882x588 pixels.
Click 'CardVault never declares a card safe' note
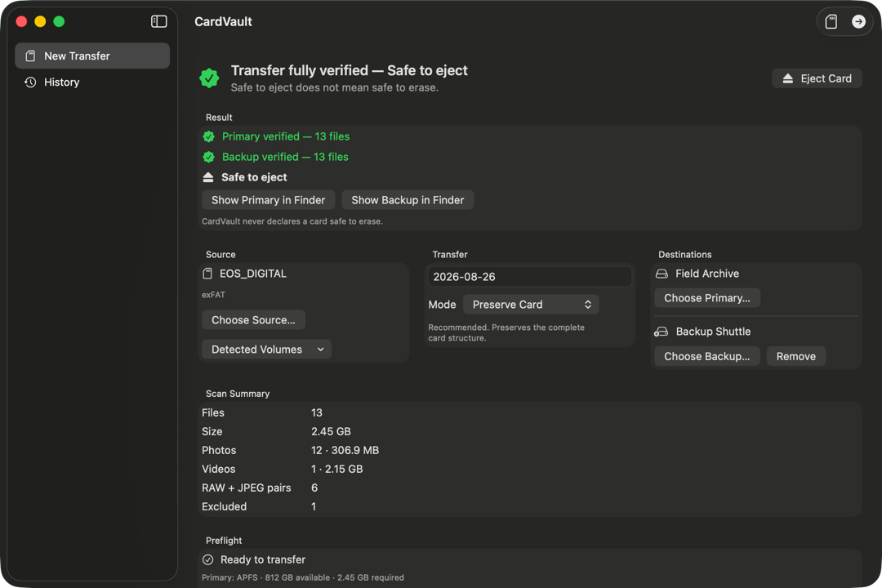tap(292, 221)
